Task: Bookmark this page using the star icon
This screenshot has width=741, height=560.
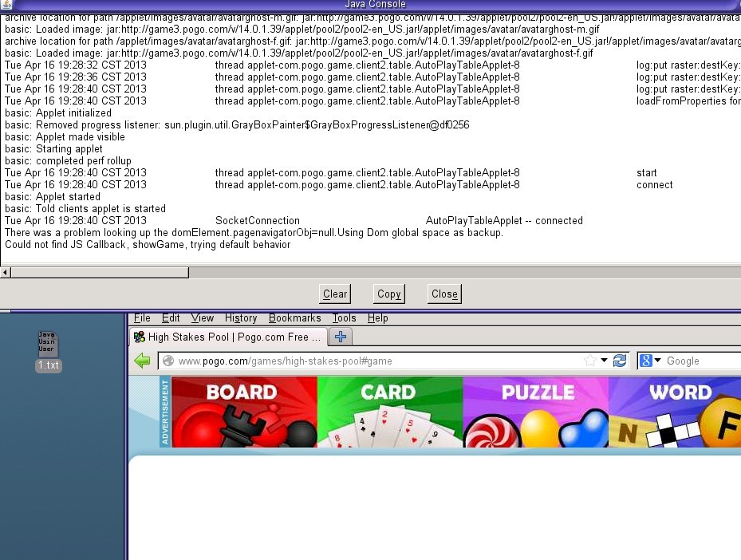Action: point(590,361)
